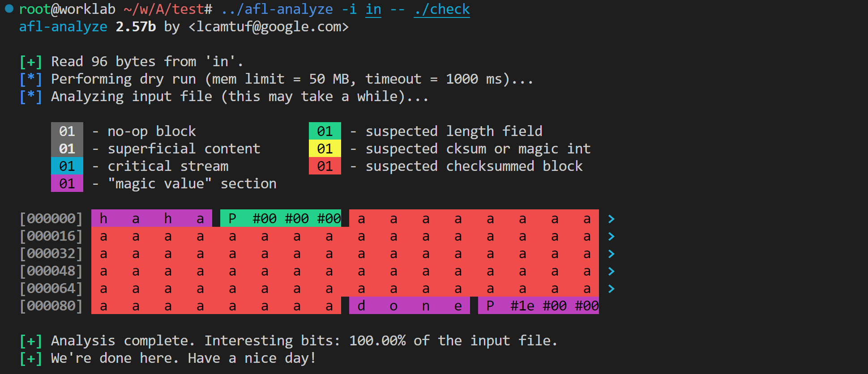Click the [000080] offset label

click(x=51, y=306)
